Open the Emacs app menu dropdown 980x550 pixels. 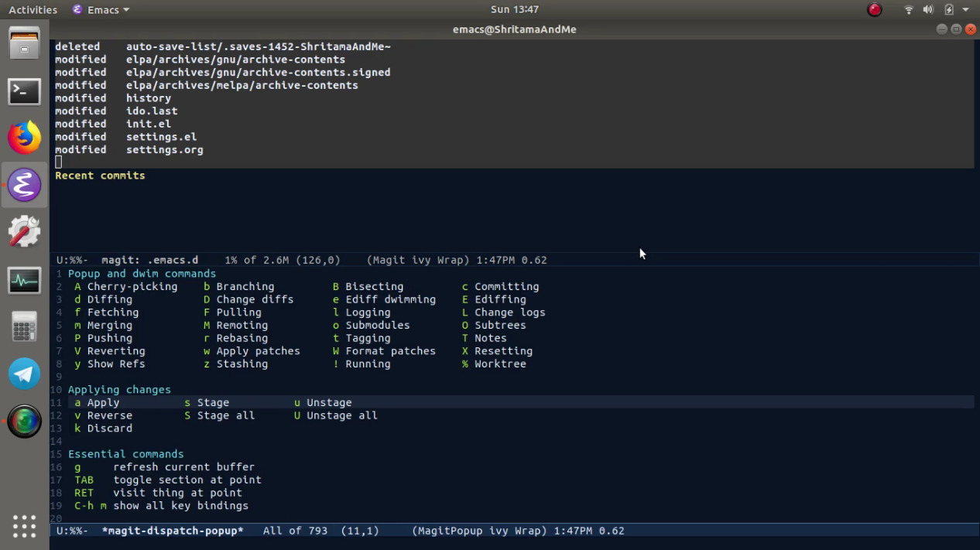click(101, 10)
